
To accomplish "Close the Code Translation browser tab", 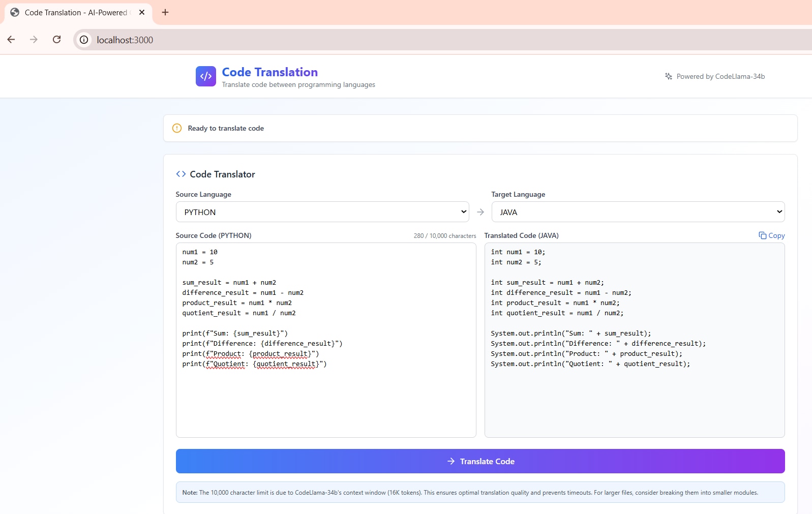I will (142, 12).
